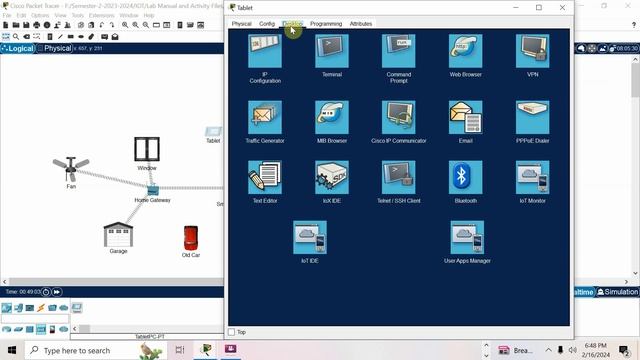Image resolution: width=640 pixels, height=360 pixels.
Task: Open Task View on taskbar
Action: coord(180,350)
